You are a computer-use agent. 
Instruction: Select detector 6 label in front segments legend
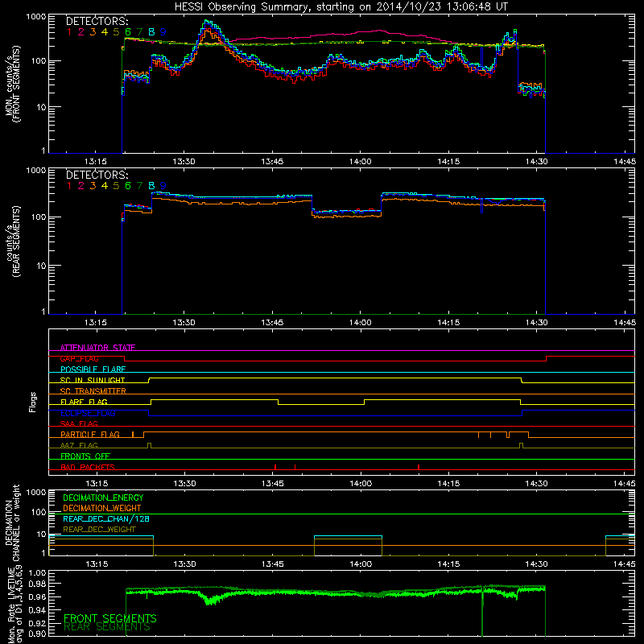[x=128, y=32]
